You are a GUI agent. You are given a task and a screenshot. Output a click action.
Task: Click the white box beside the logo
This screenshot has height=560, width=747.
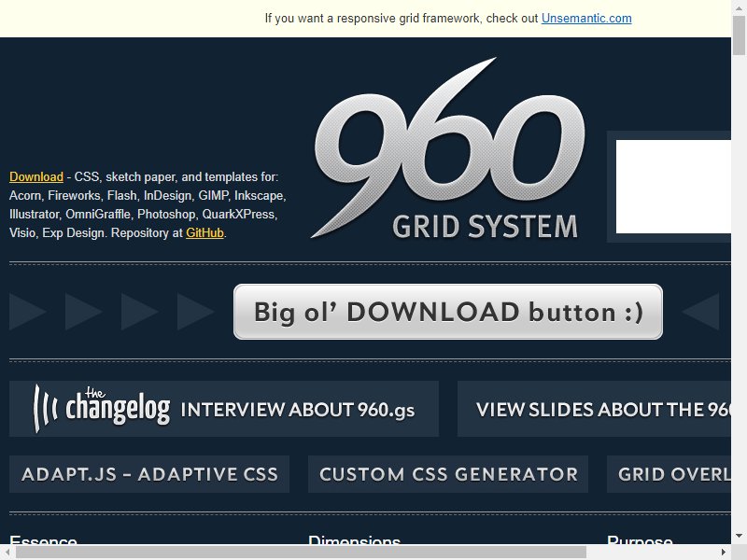click(673, 187)
